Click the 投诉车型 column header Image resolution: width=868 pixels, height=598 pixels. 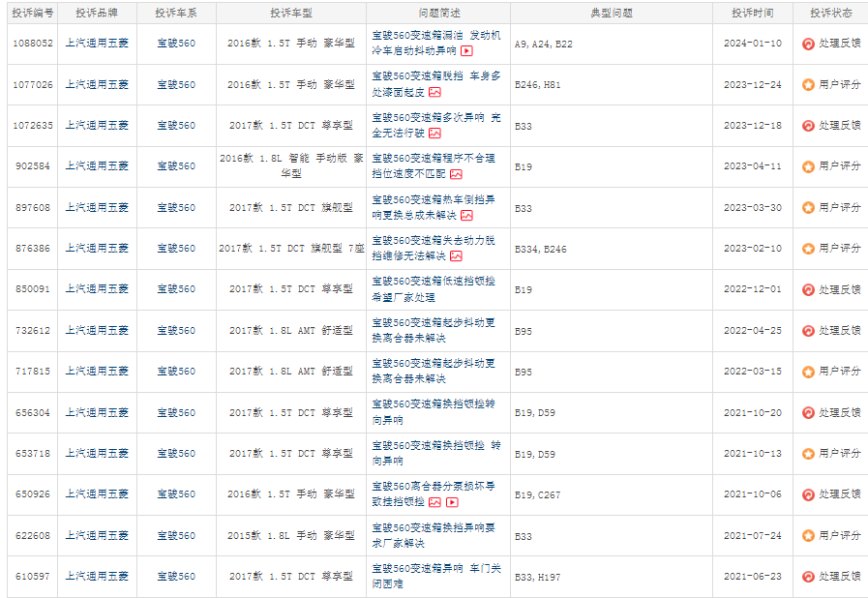(291, 13)
